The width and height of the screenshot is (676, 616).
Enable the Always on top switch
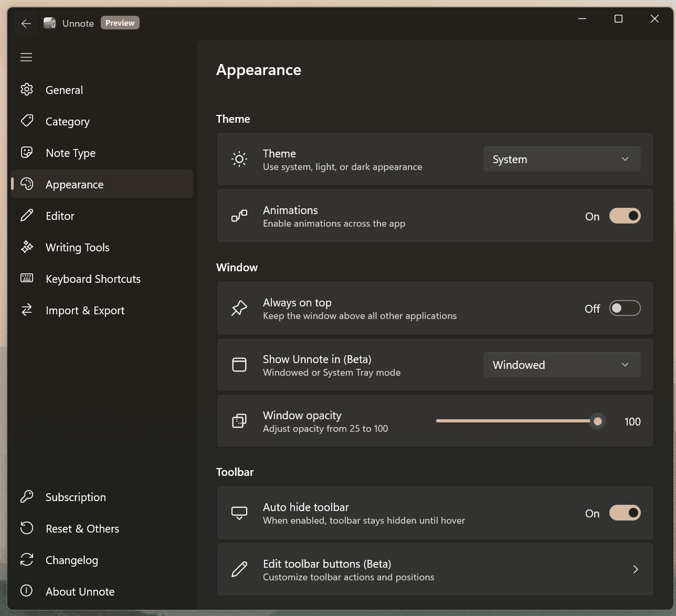click(x=625, y=309)
